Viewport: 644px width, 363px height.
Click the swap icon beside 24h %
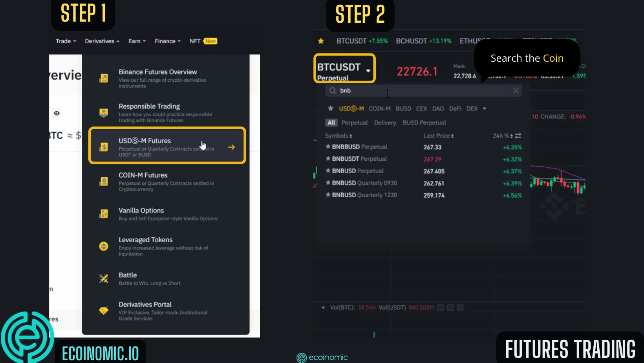point(518,136)
